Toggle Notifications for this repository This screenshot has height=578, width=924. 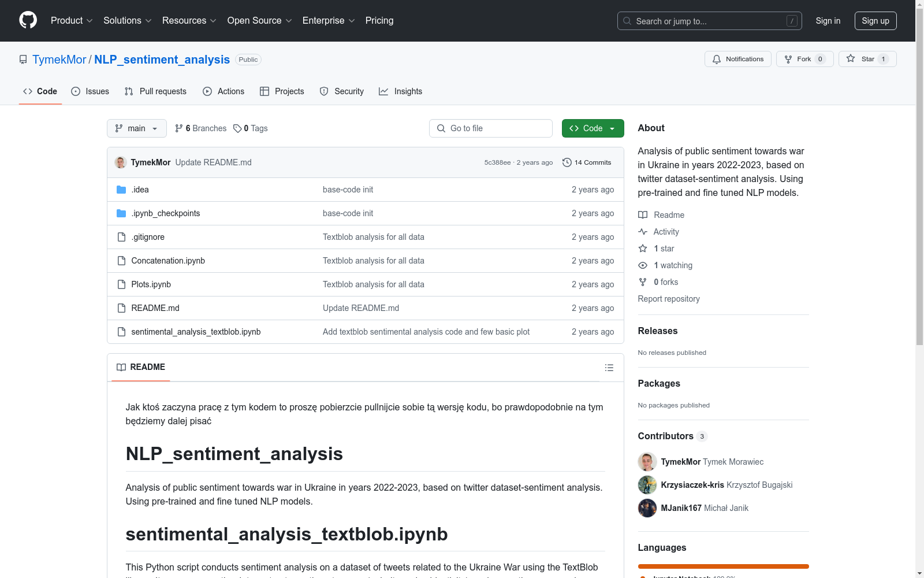click(x=737, y=58)
